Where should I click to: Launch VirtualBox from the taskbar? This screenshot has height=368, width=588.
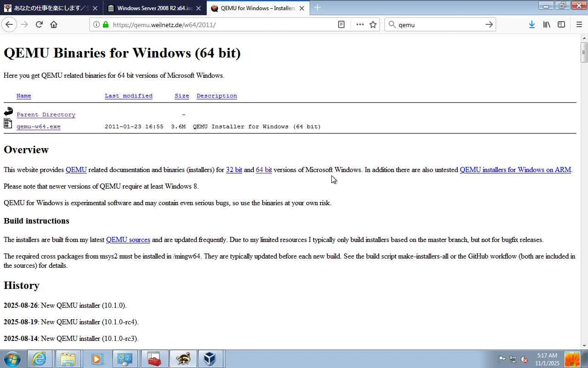point(210,359)
